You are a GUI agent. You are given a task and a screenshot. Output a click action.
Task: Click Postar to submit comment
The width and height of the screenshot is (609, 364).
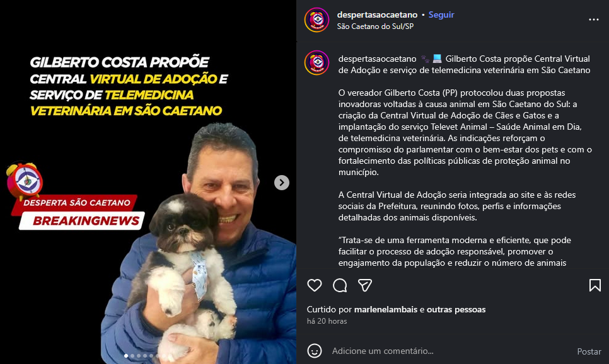589,351
